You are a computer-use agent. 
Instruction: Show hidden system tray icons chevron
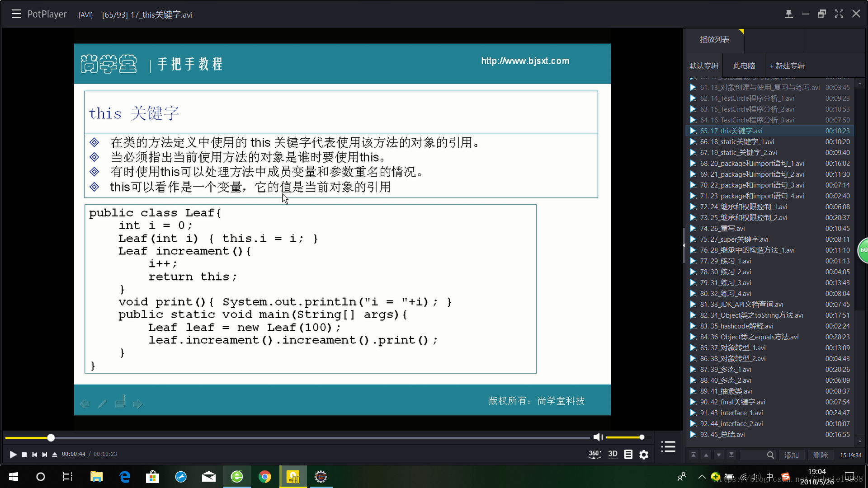point(702,477)
